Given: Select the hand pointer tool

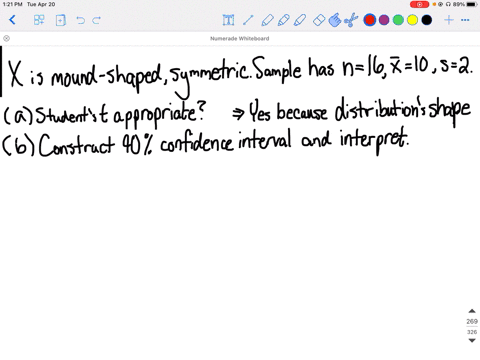Looking at the screenshot, I should point(335,20).
